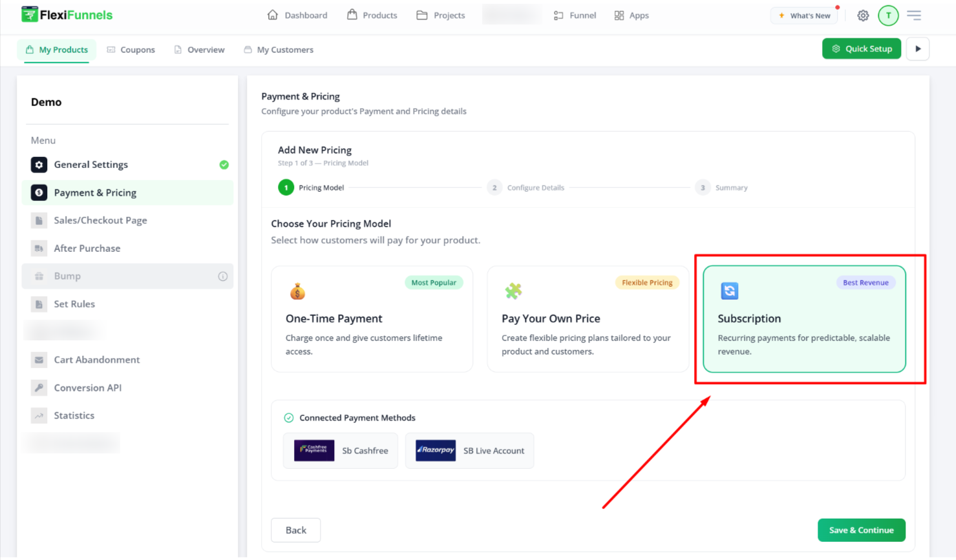Switch to Coupons tab
956x560 pixels.
point(131,50)
